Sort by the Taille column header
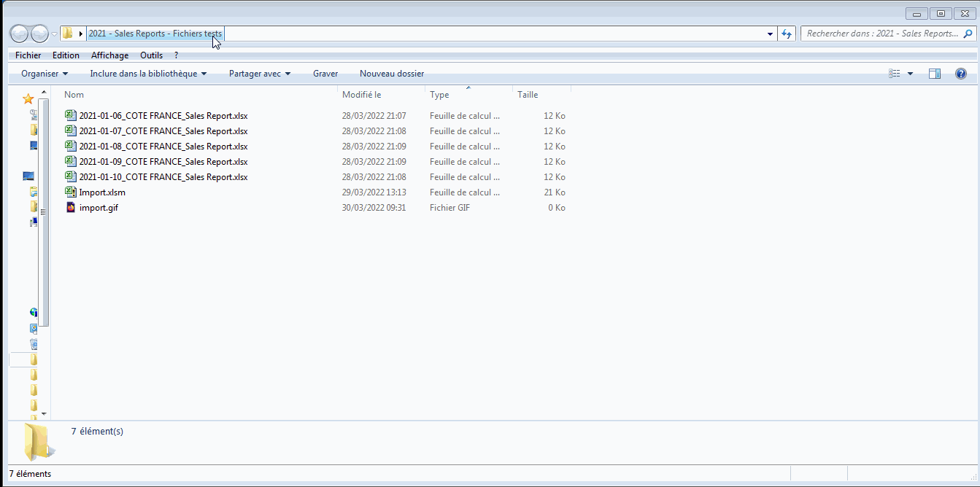Screen dimensions: 980x487 (528, 95)
